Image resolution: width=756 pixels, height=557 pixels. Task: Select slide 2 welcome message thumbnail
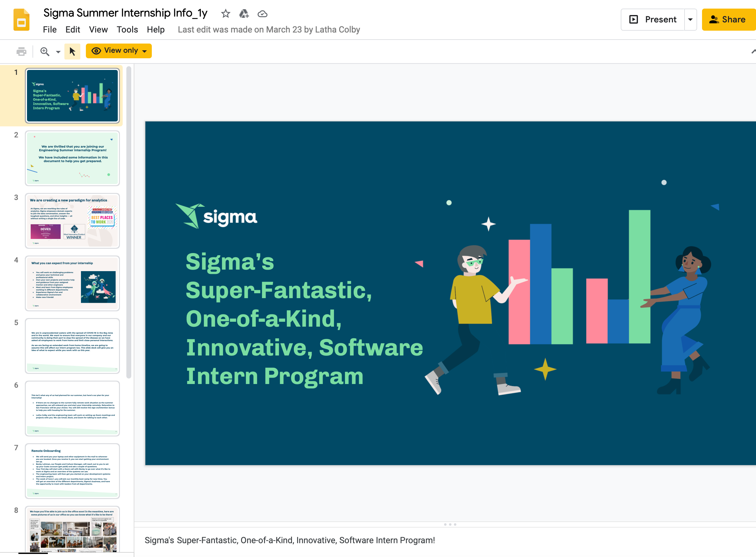pos(72,158)
